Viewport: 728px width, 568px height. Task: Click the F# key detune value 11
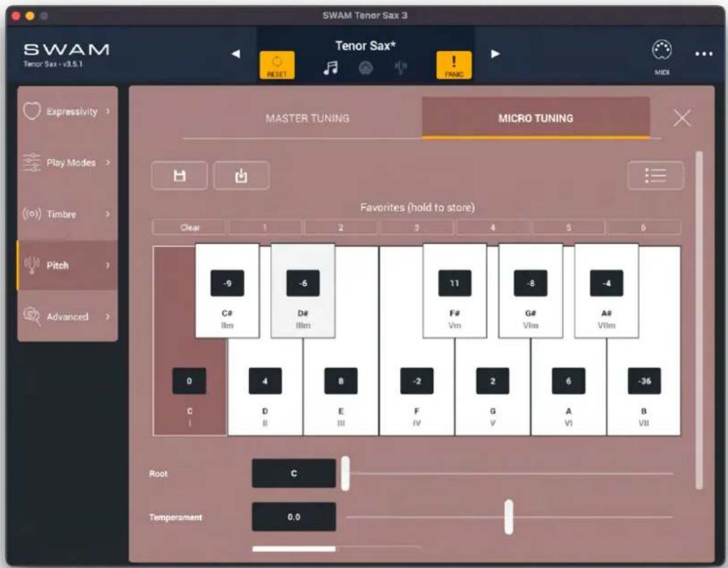pyautogui.click(x=455, y=283)
